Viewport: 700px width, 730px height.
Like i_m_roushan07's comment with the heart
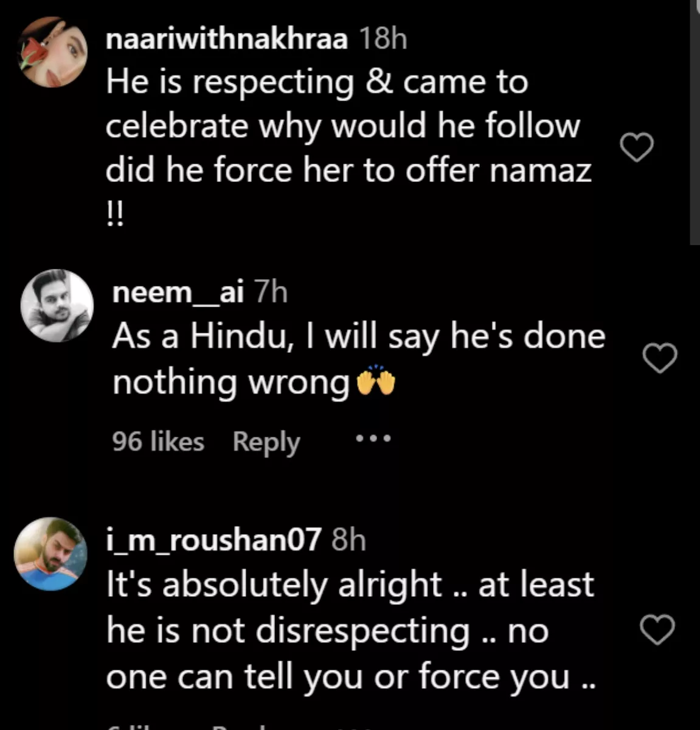pos(658,630)
